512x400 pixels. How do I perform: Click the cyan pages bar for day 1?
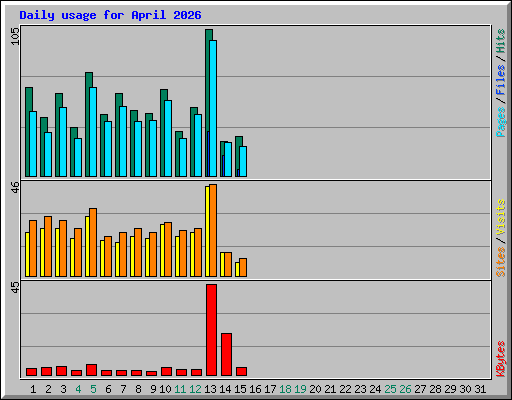tap(33, 144)
